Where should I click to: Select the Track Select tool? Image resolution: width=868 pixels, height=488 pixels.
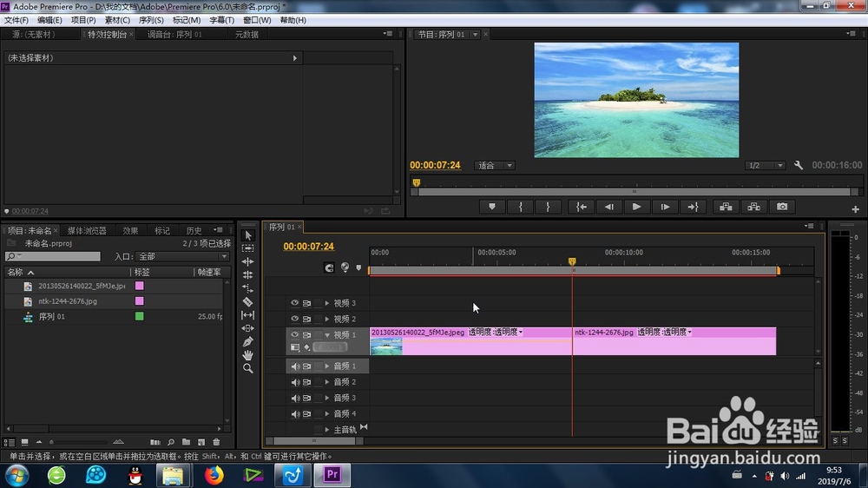point(248,248)
